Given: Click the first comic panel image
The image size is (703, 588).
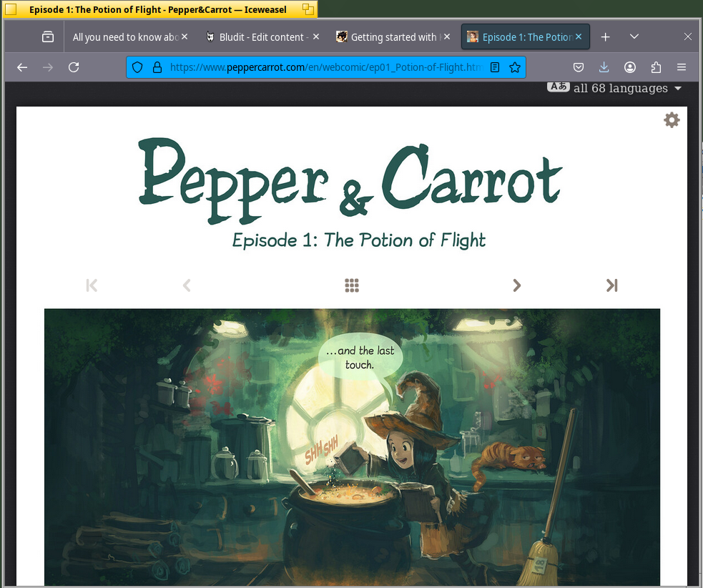Looking at the screenshot, I should click(352, 446).
